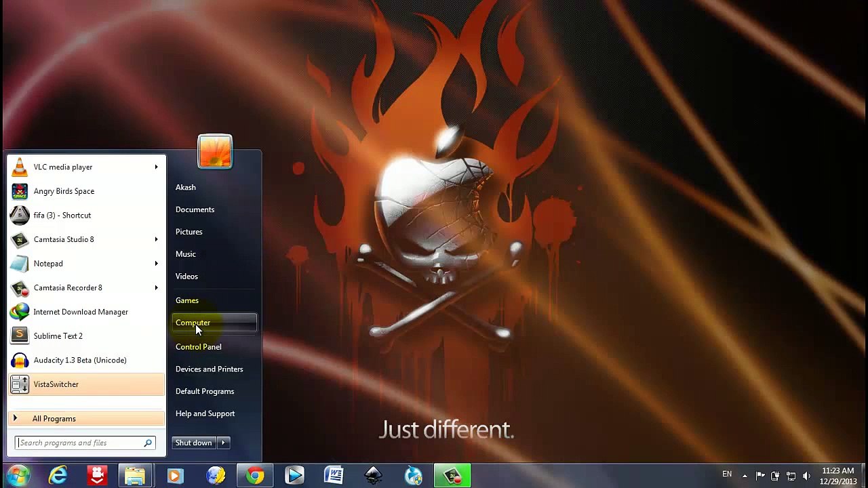Viewport: 868px width, 488px height.
Task: Open Windows Explorer folder icon in taskbar
Action: (x=135, y=476)
